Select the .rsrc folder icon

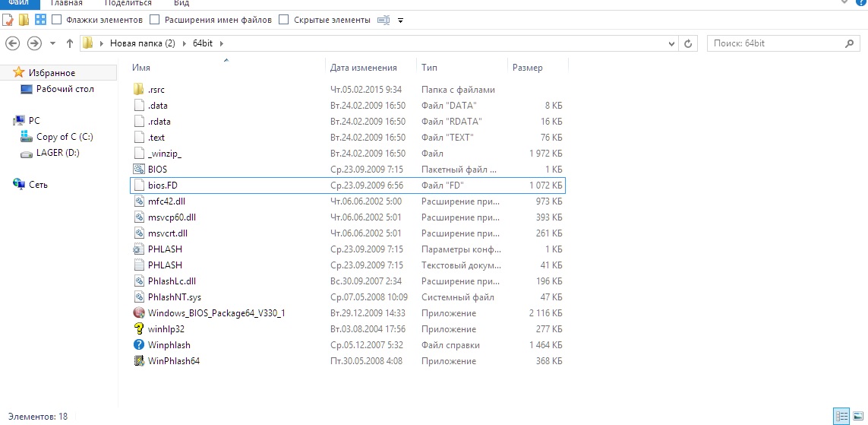tap(139, 90)
